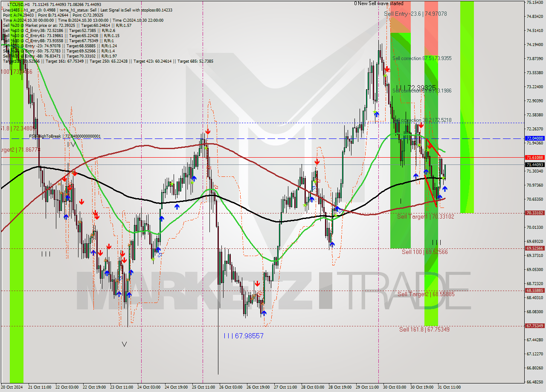Click the 74.19340 price axis value

tap(535, 44)
